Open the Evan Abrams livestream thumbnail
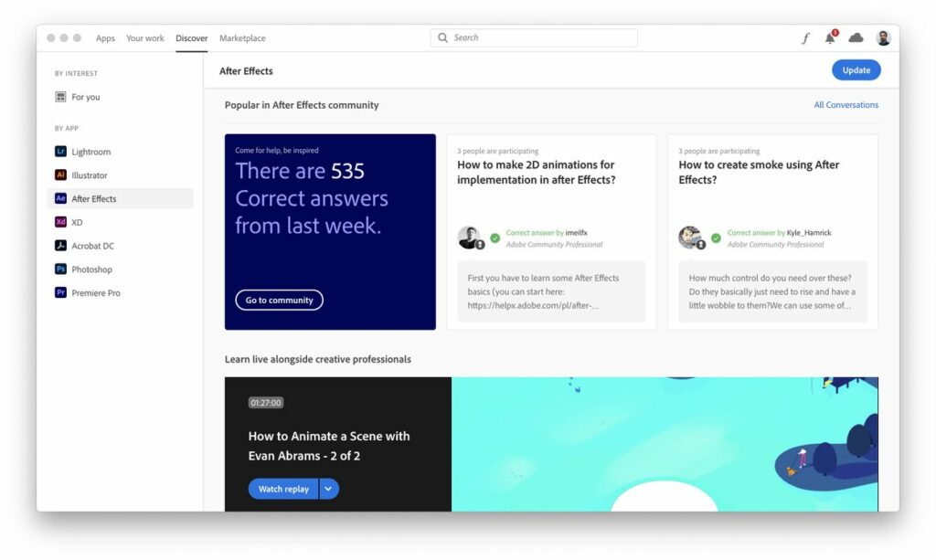 tap(665, 444)
